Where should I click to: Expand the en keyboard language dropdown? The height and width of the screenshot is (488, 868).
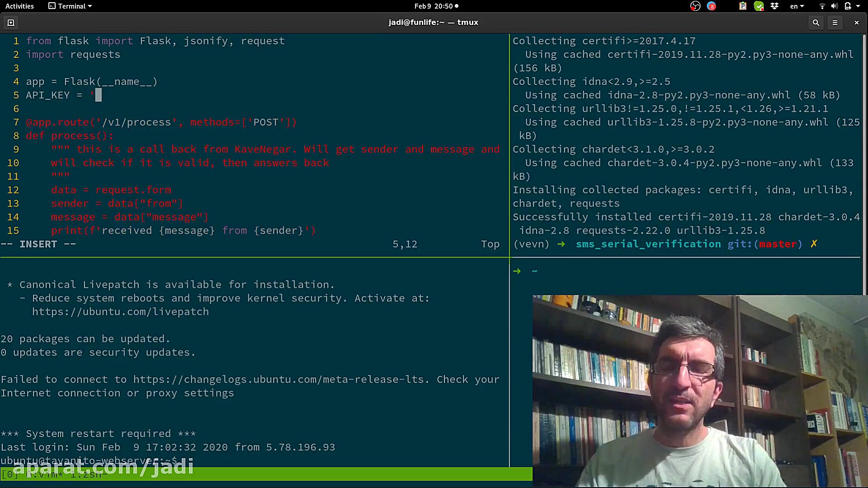tap(797, 6)
